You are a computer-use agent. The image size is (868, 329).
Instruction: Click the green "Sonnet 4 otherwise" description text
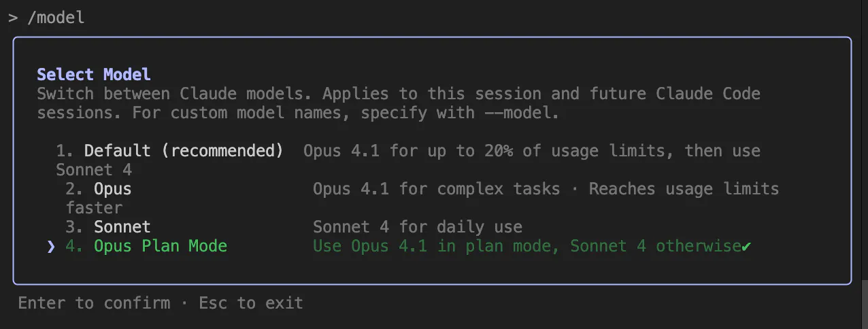(x=654, y=246)
